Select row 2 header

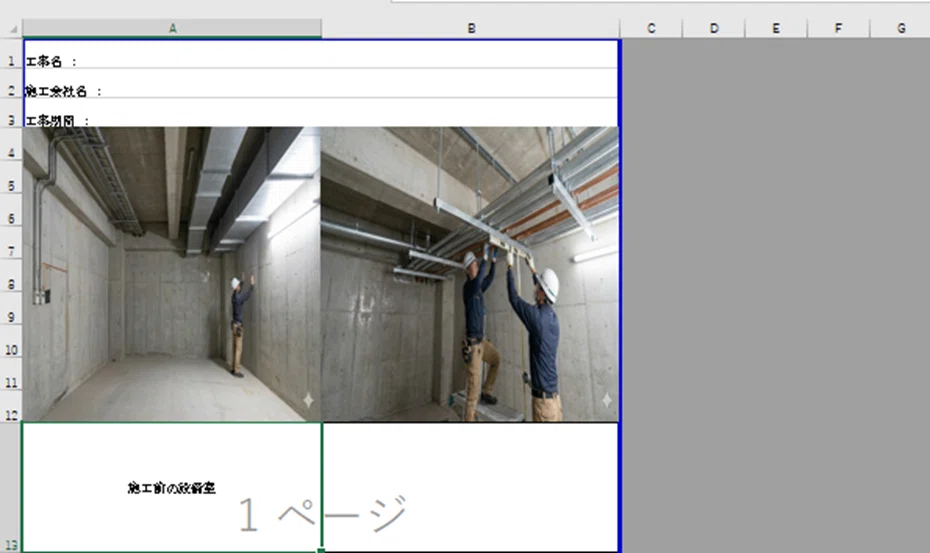point(11,84)
